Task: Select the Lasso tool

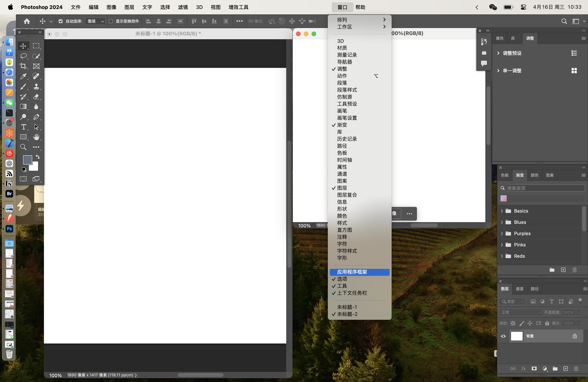Action: (x=24, y=56)
